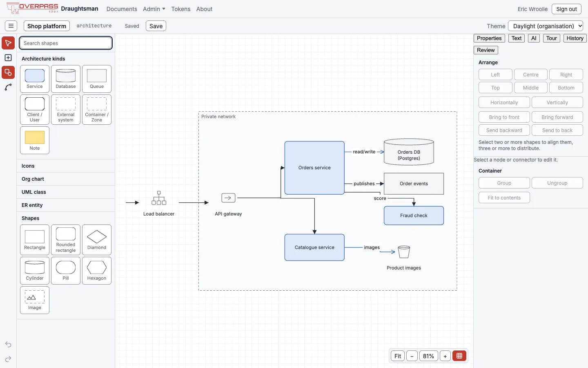The height and width of the screenshot is (368, 588).
Task: Toggle the red grid display button
Action: pos(459,356)
